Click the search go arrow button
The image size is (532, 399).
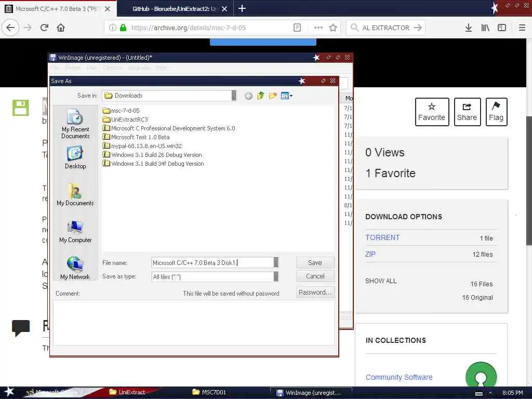point(418,28)
